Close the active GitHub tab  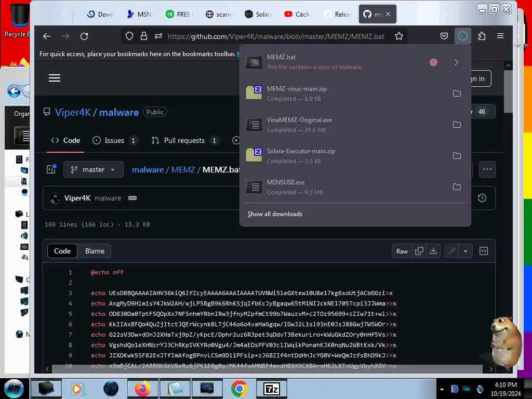388,14
